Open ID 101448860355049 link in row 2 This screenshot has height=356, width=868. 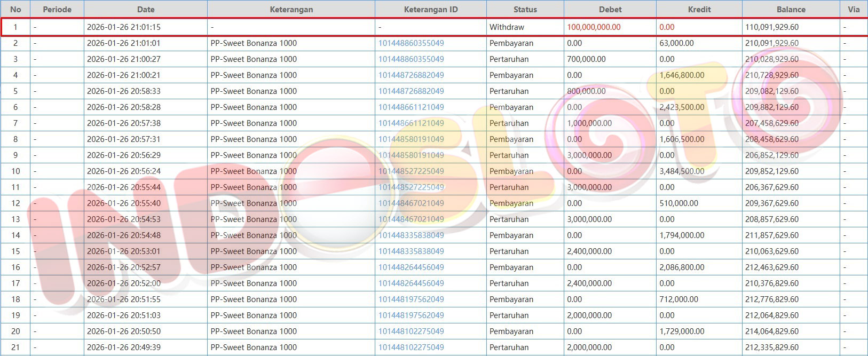[x=411, y=43]
